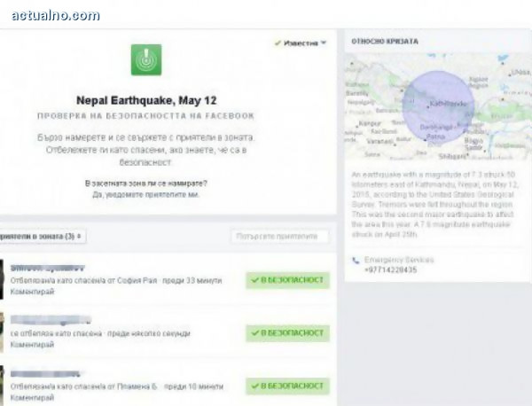Image resolution: width=532 pixels, height=406 pixels.
Task: Click safe button for friend marked by София Рая
Action: (x=287, y=280)
